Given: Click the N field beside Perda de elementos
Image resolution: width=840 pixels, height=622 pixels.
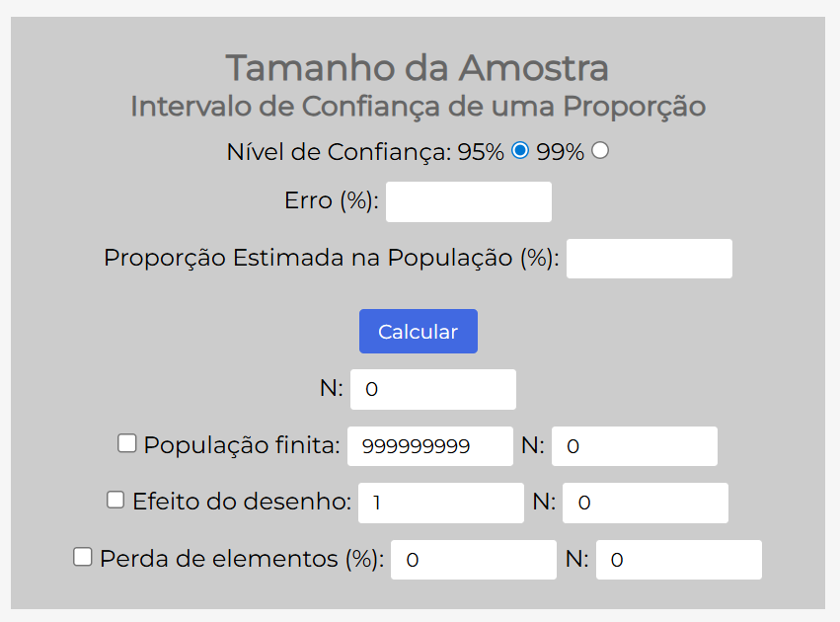Looking at the screenshot, I should click(678, 559).
